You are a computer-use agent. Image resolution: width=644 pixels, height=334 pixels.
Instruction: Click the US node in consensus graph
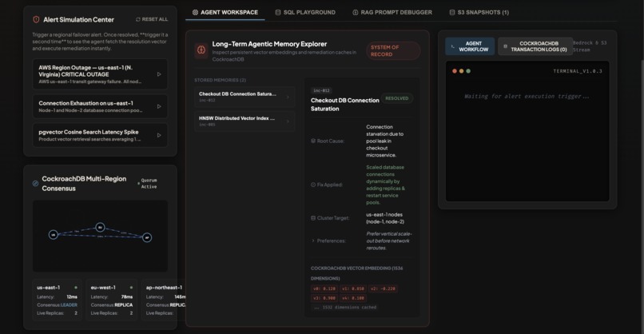coord(53,235)
